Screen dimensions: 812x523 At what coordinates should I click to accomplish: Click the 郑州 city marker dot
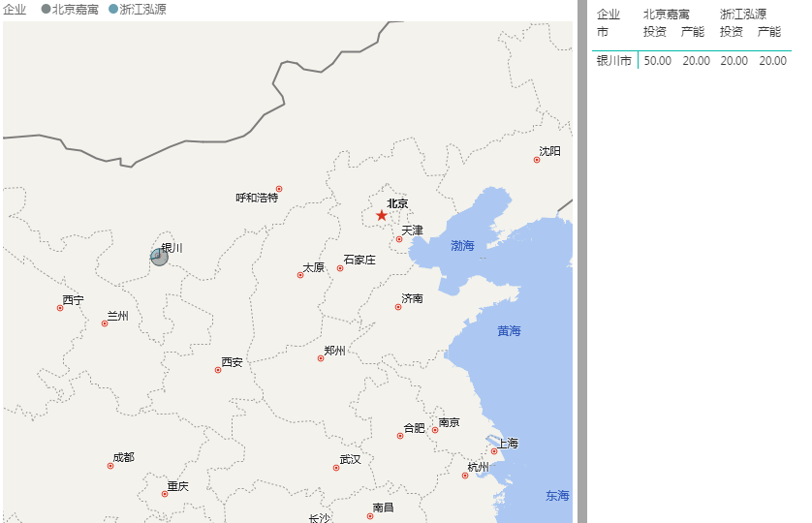point(321,358)
